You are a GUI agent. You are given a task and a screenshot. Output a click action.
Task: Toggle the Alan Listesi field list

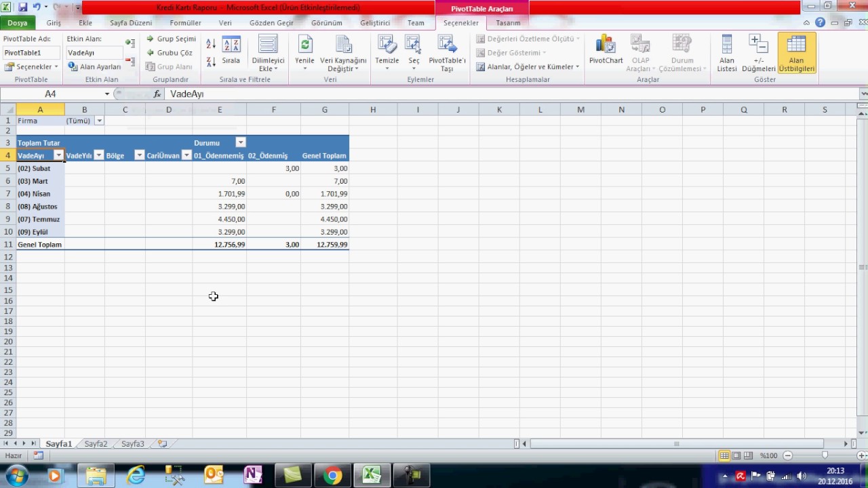click(727, 54)
